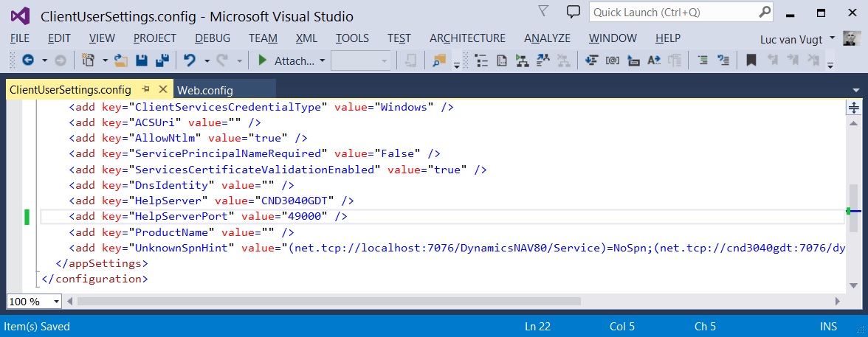Open the ANALYZE menu
The width and height of the screenshot is (868, 337).
[547, 38]
